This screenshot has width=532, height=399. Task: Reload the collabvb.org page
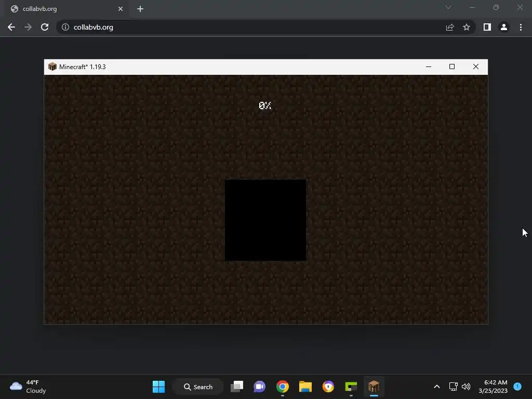[x=45, y=27]
